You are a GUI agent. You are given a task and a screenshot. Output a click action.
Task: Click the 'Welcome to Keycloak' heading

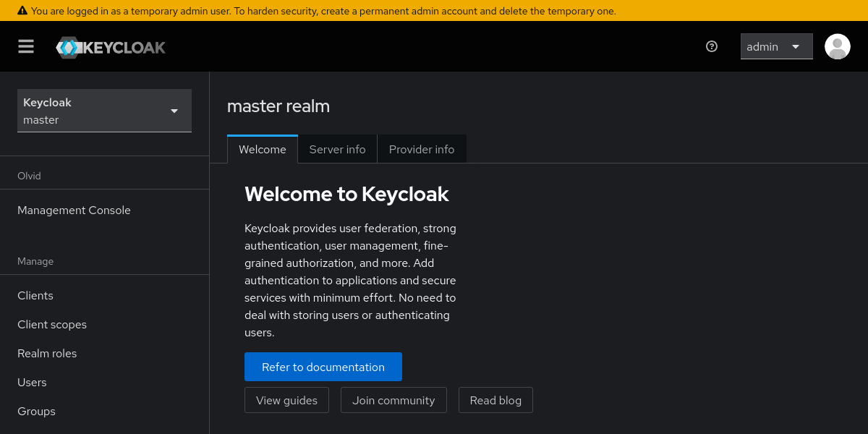click(346, 194)
